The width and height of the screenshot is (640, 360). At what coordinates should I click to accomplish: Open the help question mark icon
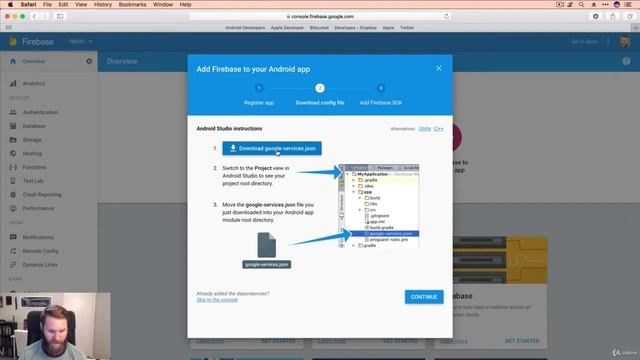coord(626,61)
